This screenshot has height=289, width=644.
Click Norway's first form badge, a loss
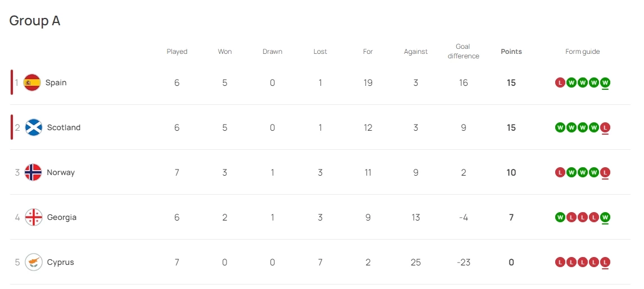click(560, 172)
